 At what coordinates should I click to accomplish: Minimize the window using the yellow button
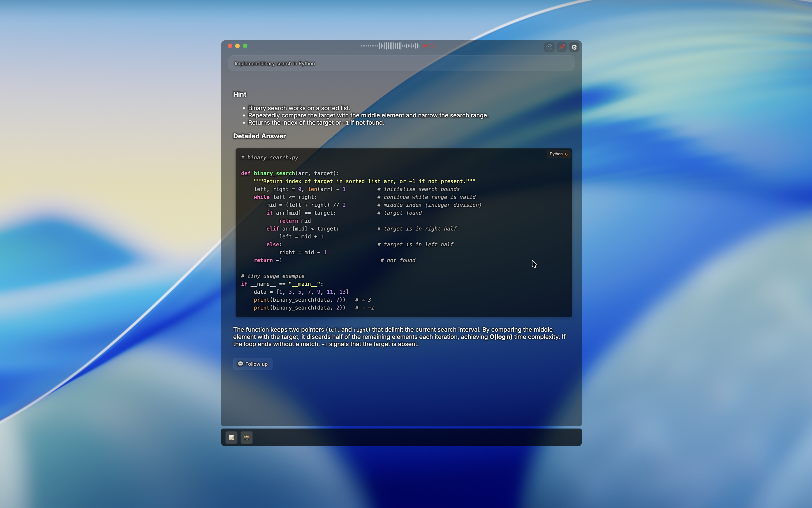click(237, 46)
